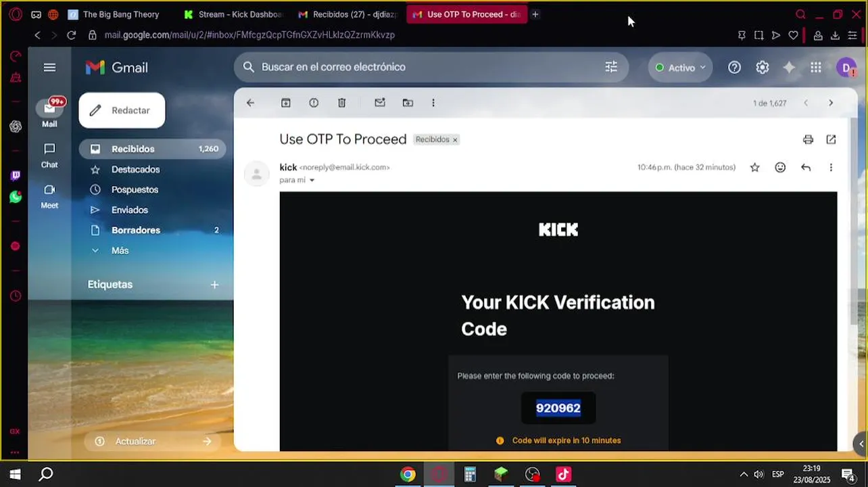
Task: Add an emoji reaction to email
Action: [780, 167]
